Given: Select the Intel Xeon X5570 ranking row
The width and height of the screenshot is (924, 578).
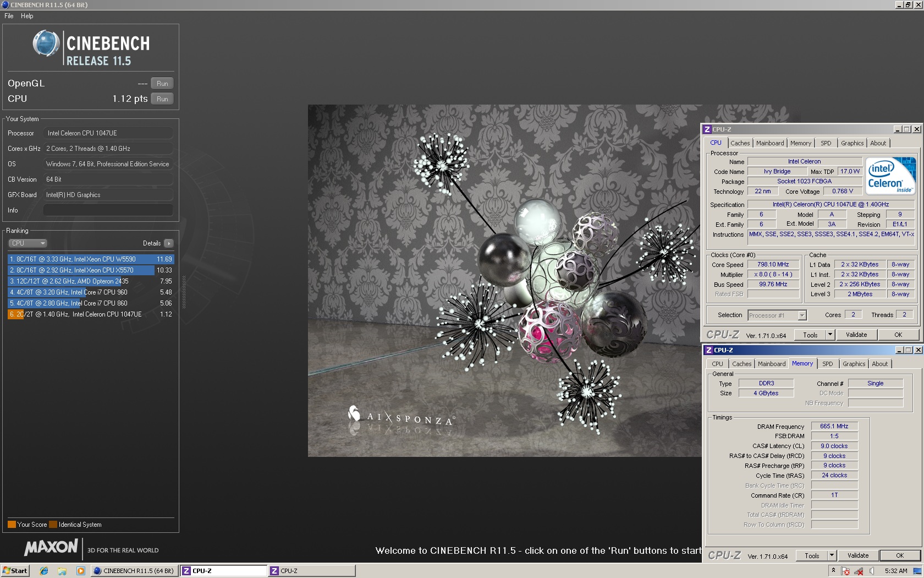Looking at the screenshot, I should [91, 270].
